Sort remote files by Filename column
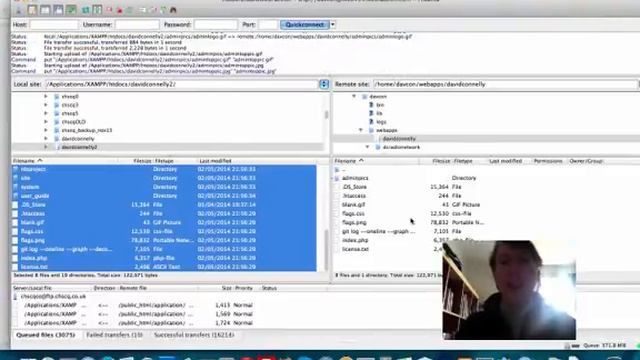Image resolution: width=640 pixels, height=360 pixels. coord(376,161)
